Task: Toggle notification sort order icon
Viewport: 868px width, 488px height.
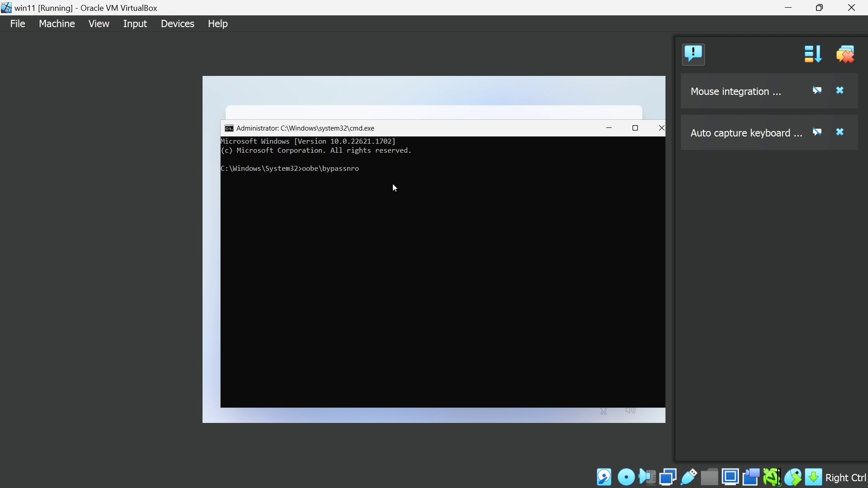Action: pyautogui.click(x=813, y=55)
